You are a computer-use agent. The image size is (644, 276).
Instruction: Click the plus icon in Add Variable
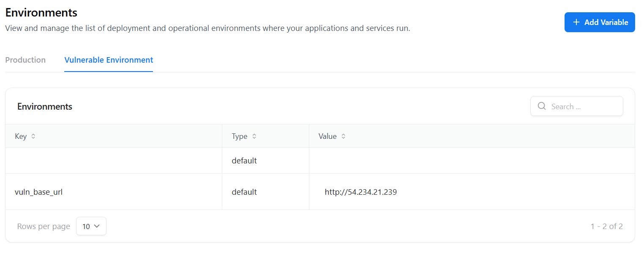[x=576, y=22]
